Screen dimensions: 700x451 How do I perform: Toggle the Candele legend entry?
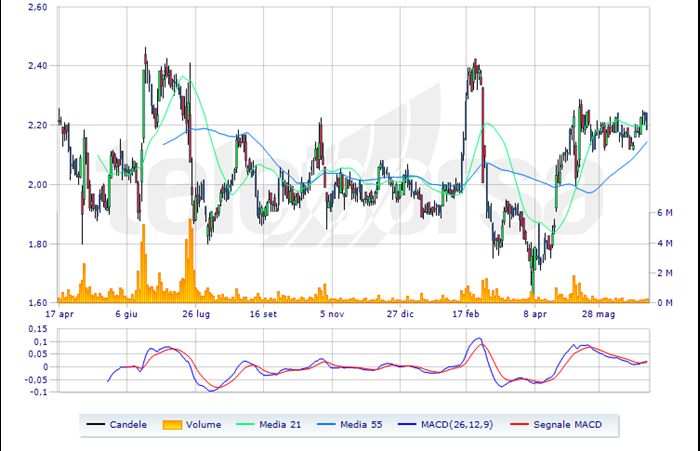point(116,424)
